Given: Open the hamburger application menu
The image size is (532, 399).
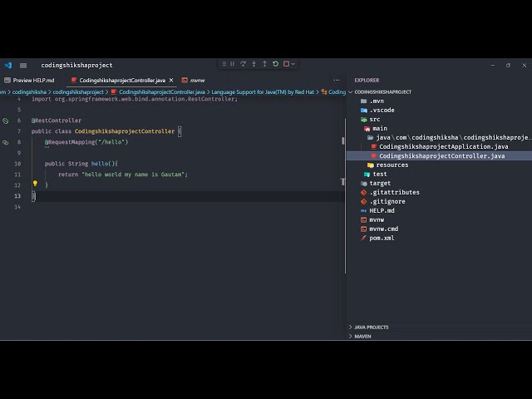Looking at the screenshot, I should pos(23,65).
